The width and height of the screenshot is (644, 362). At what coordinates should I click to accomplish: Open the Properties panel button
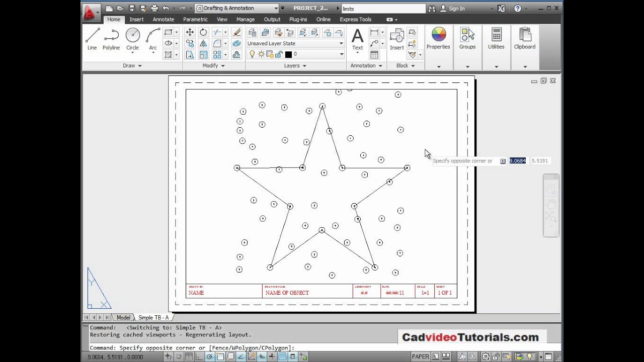(439, 39)
